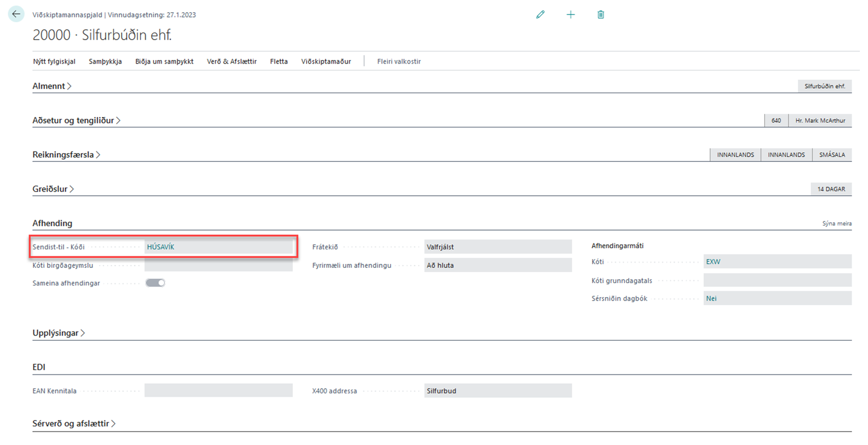The height and width of the screenshot is (445, 868).
Task: Expand the Greiðslur section
Action: pos(53,189)
